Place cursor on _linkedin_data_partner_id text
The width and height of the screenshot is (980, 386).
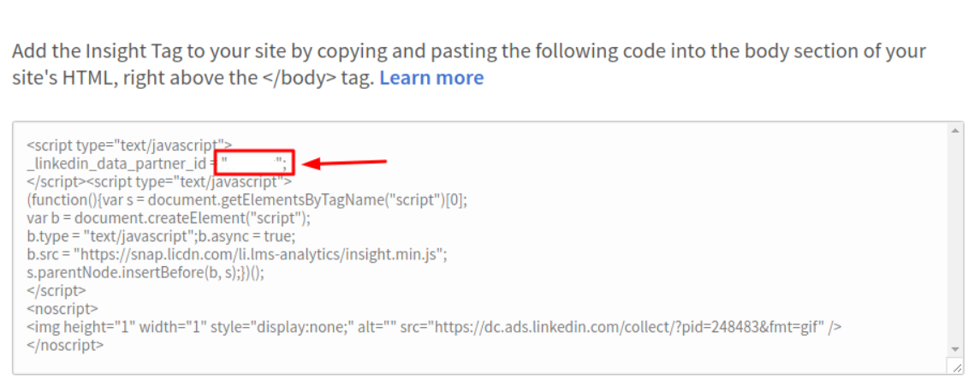point(117,164)
